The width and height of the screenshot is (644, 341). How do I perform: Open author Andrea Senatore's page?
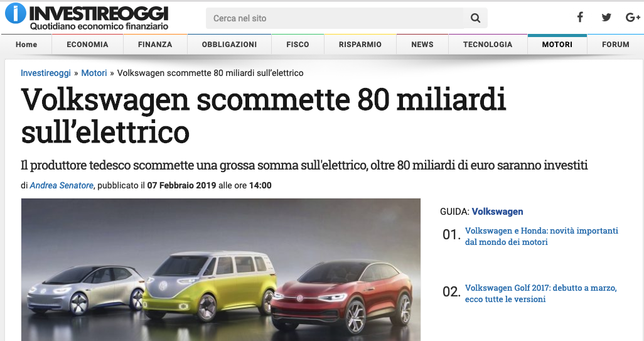tap(62, 185)
